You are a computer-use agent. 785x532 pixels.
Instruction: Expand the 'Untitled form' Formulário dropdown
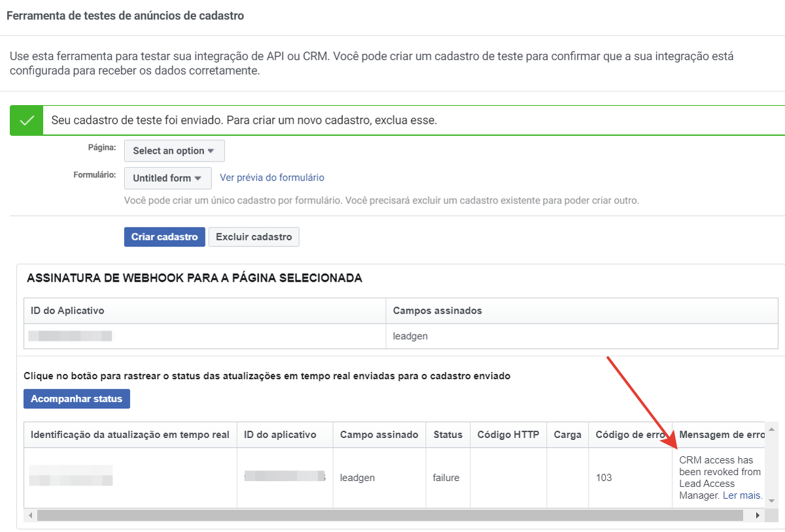(x=167, y=178)
